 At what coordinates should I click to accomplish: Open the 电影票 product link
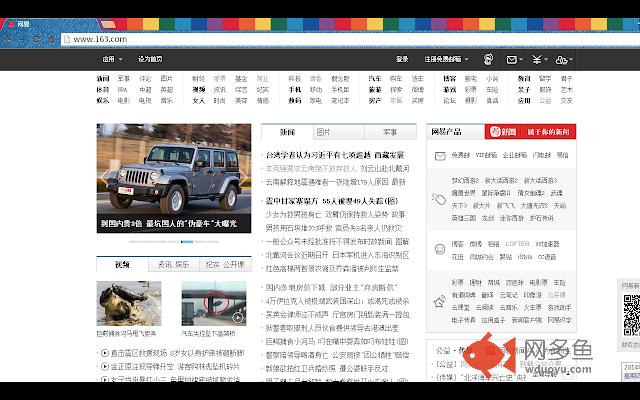point(538,282)
